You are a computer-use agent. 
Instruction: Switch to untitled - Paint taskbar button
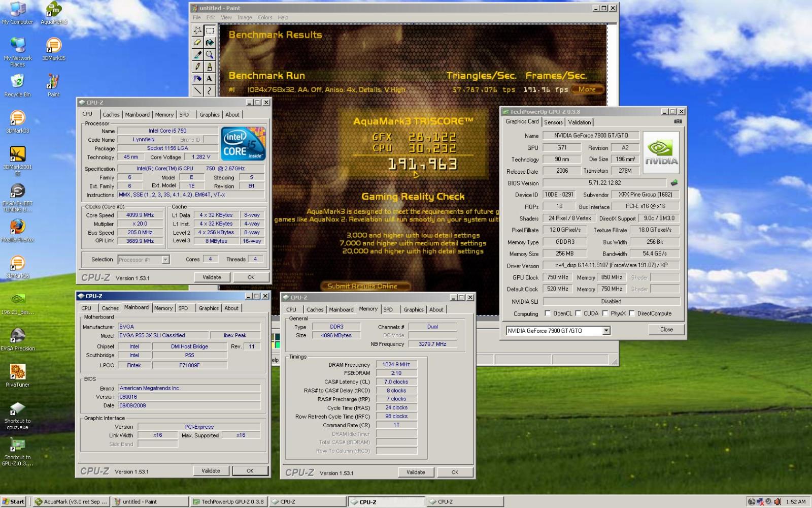click(150, 501)
